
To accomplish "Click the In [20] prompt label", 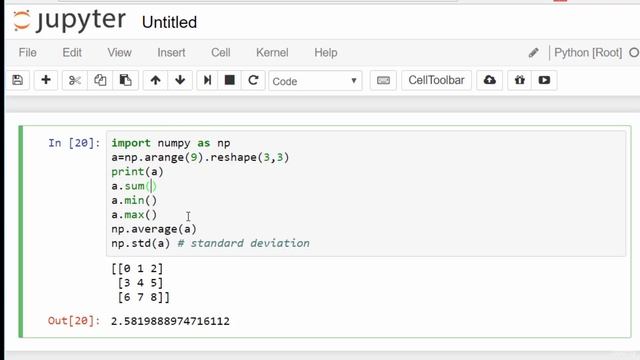I will 74,143.
